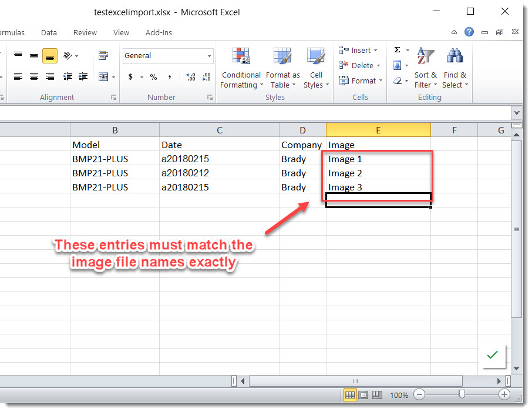Open the Review ribbon tab
532x412 pixels.
85,33
